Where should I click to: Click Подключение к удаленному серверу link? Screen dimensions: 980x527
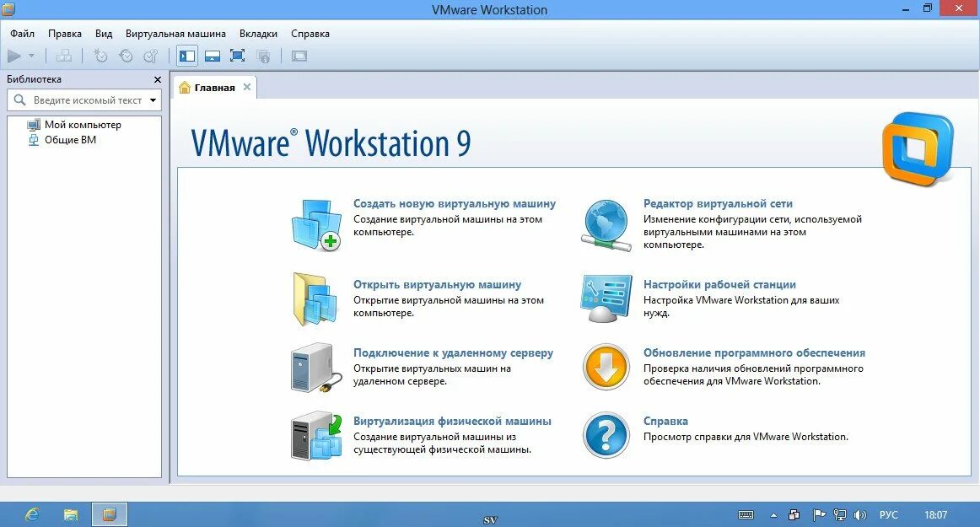tap(453, 352)
